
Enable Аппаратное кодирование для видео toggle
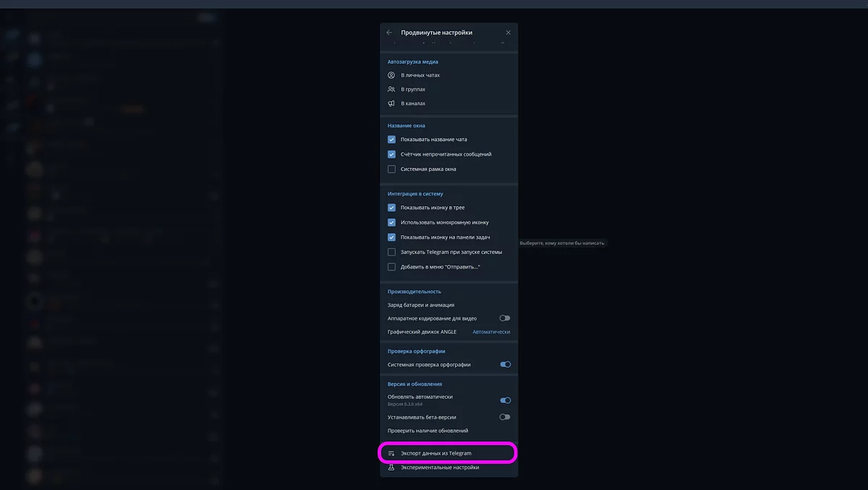tap(506, 317)
